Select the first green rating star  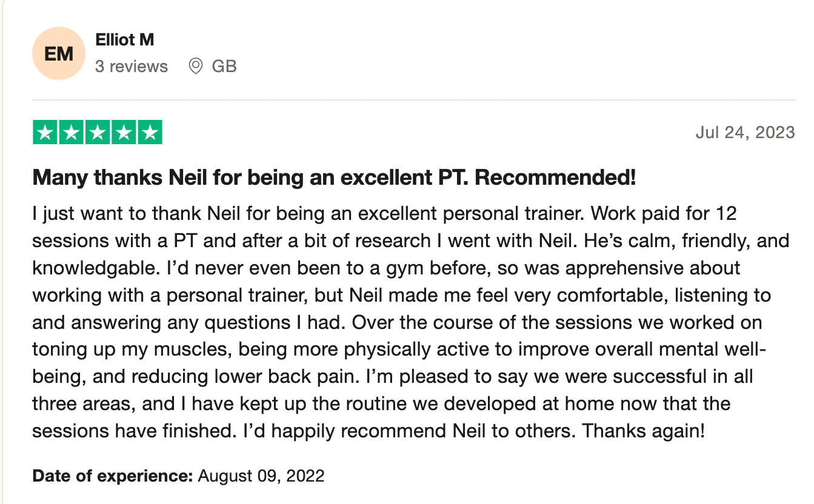[44, 133]
